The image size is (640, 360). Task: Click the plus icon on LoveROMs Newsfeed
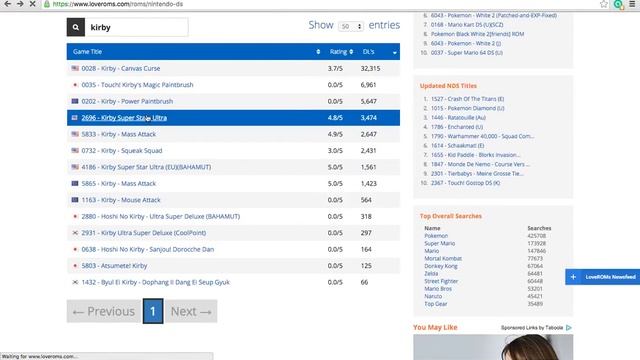[x=573, y=277]
